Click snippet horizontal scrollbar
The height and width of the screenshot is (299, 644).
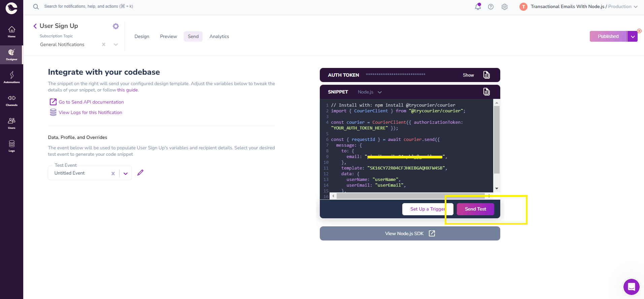410,196
